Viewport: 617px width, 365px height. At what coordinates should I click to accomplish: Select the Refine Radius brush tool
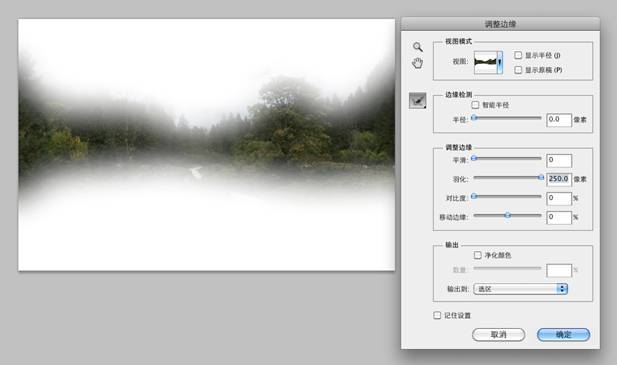(x=417, y=101)
